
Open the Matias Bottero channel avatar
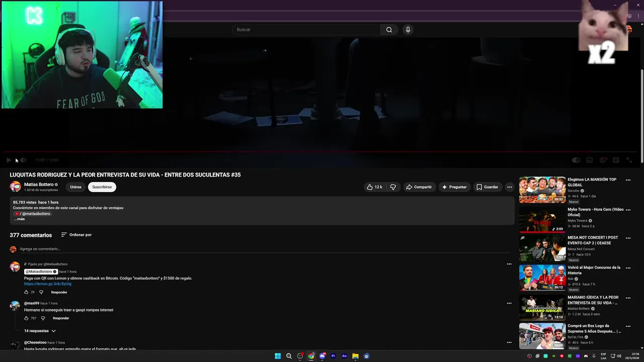[16, 187]
